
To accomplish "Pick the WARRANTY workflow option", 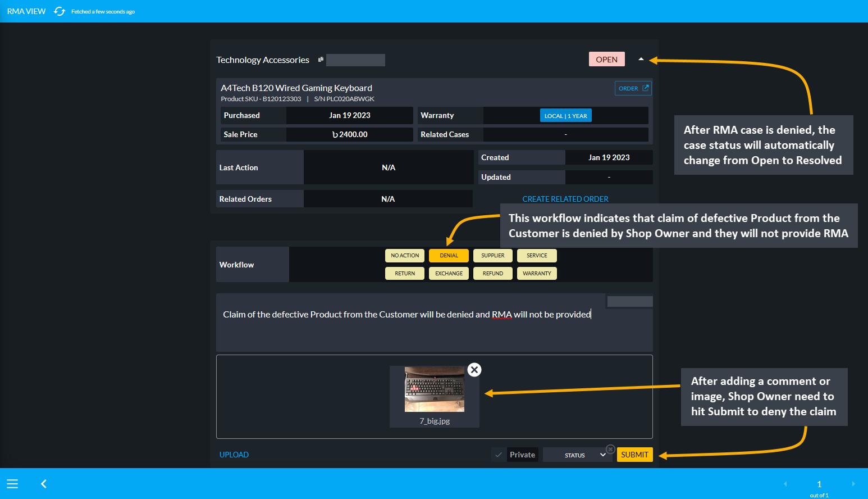I will (537, 274).
